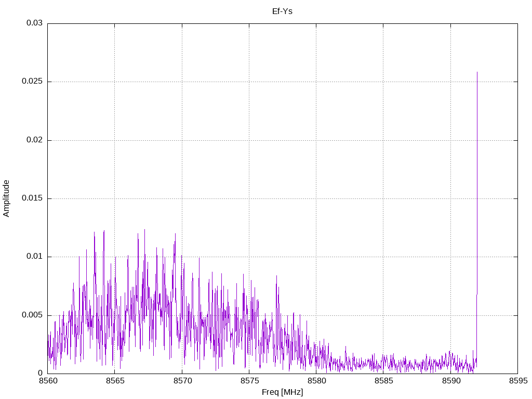Click the 0.015 y-axis tick label
Image resolution: width=532 pixels, height=399 pixels.
[x=32, y=198]
